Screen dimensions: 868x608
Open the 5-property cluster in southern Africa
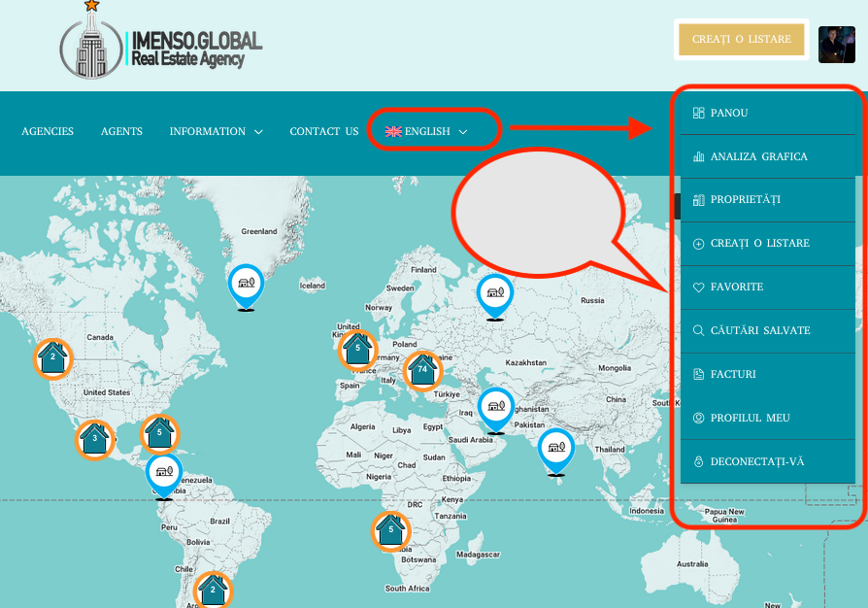(391, 531)
